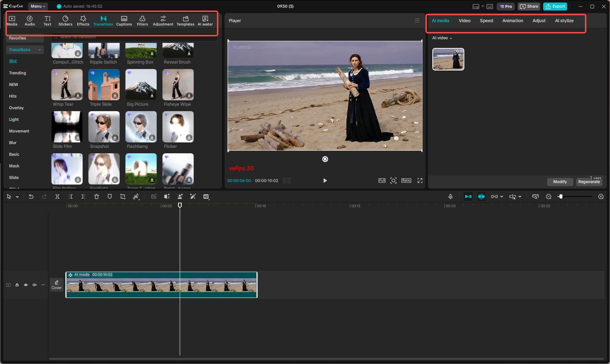Viewport: 610px width, 364px height.
Task: Undo the last action
Action: [31, 197]
